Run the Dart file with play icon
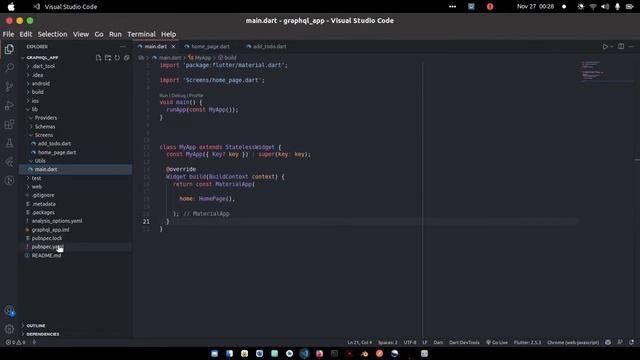Screen dimensions: 640x360 click(x=605, y=47)
